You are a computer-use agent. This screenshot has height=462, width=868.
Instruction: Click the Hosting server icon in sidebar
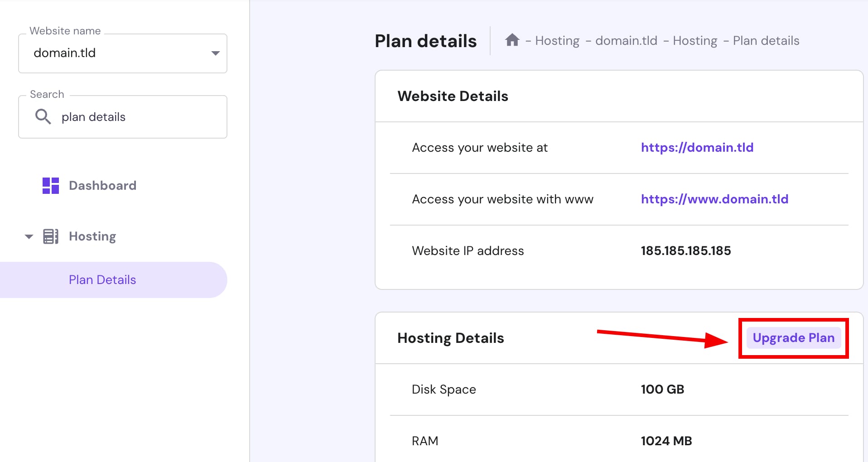(51, 236)
